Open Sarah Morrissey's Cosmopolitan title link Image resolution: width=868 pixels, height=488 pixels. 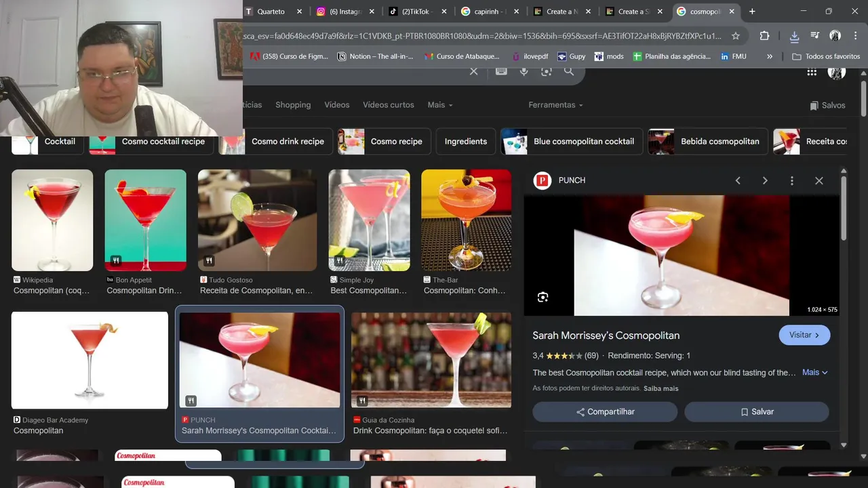[x=606, y=335]
